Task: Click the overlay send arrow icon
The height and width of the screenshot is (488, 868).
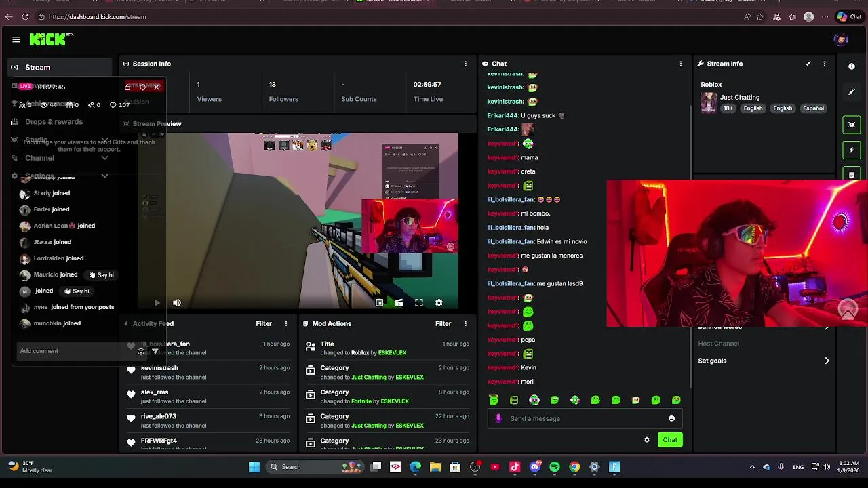Action: tap(155, 351)
